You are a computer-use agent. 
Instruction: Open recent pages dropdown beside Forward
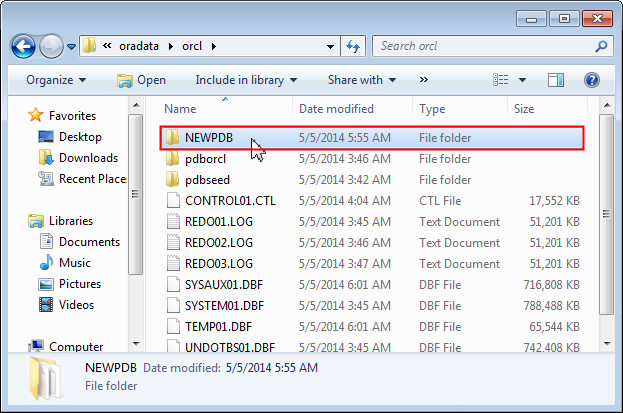coord(72,47)
